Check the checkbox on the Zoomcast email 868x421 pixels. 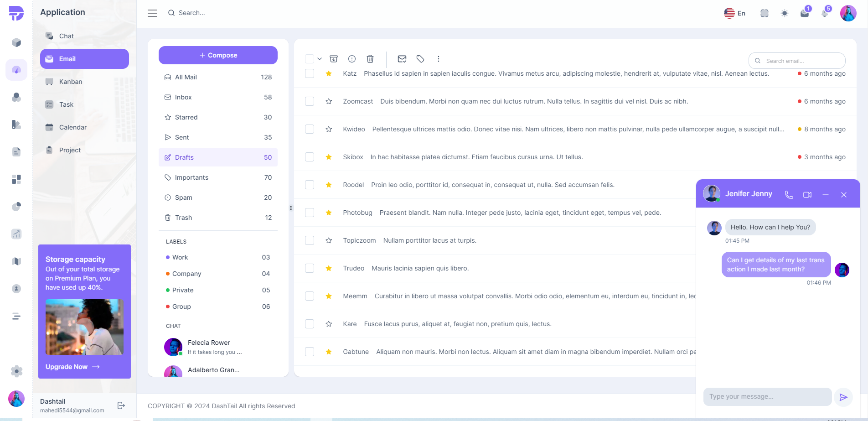click(x=310, y=101)
